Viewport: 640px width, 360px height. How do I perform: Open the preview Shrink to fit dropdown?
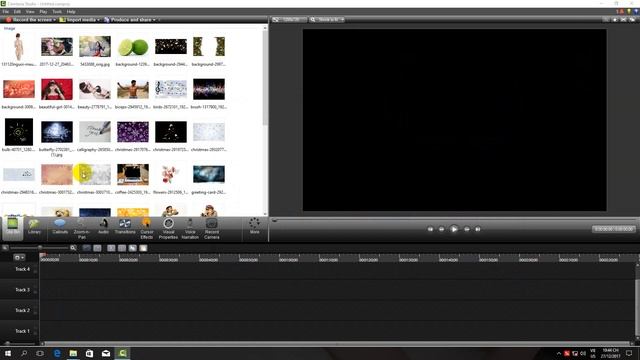click(x=327, y=19)
